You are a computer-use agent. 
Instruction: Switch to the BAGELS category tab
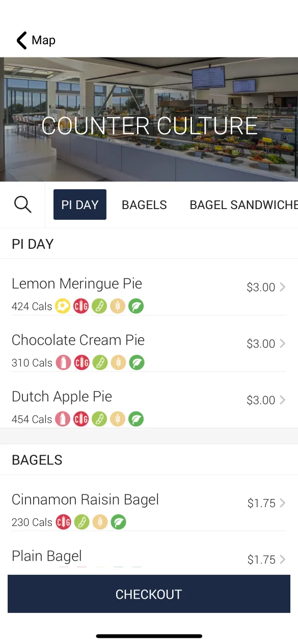tap(144, 204)
